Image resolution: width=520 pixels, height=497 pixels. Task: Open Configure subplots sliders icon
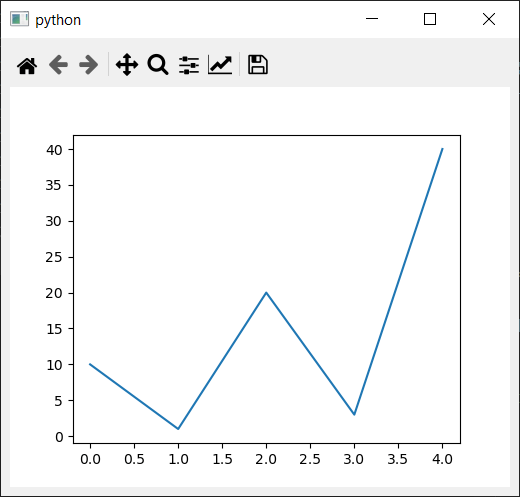(x=189, y=65)
